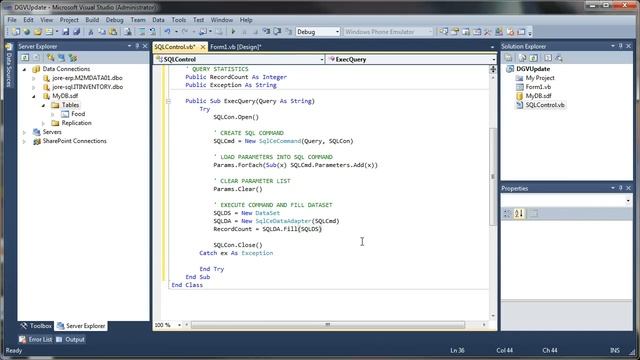Image resolution: width=640 pixels, height=360 pixels.
Task: Uncomment the selected lines icon
Action: 153,31
